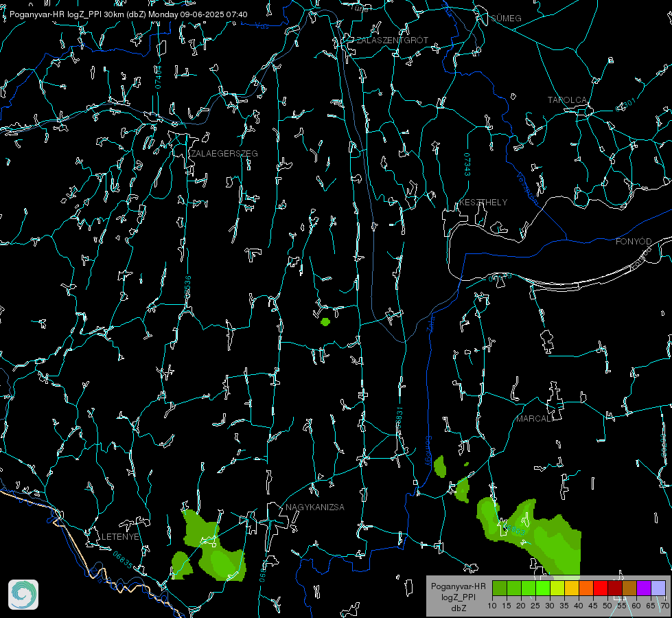Screen dimensions: 672x618
Task: Click the blue Zala river label
Action: pyautogui.click(x=430, y=323)
